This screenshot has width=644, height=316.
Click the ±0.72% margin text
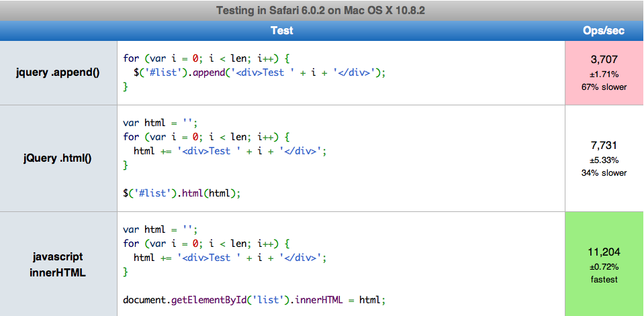click(x=604, y=267)
